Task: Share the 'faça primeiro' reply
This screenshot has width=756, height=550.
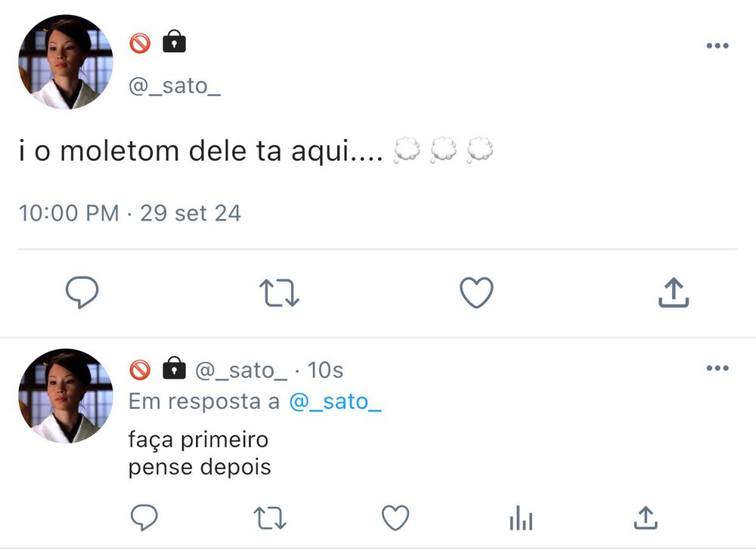Action: click(x=645, y=518)
